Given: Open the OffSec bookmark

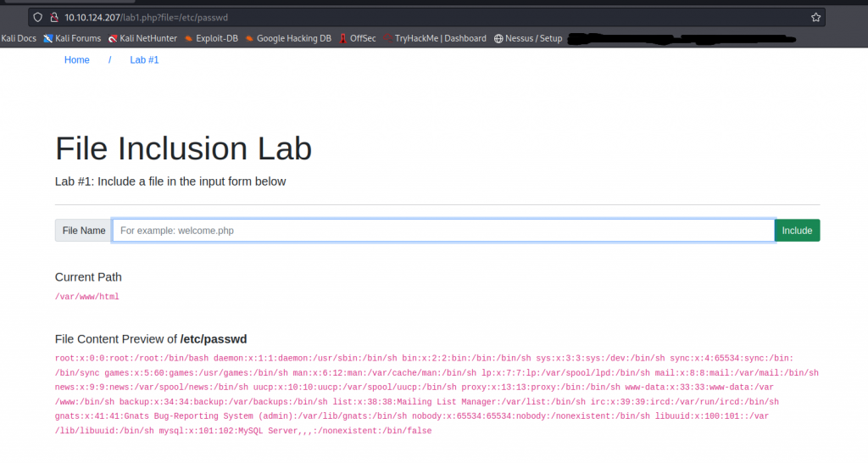Looking at the screenshot, I should pyautogui.click(x=358, y=38).
